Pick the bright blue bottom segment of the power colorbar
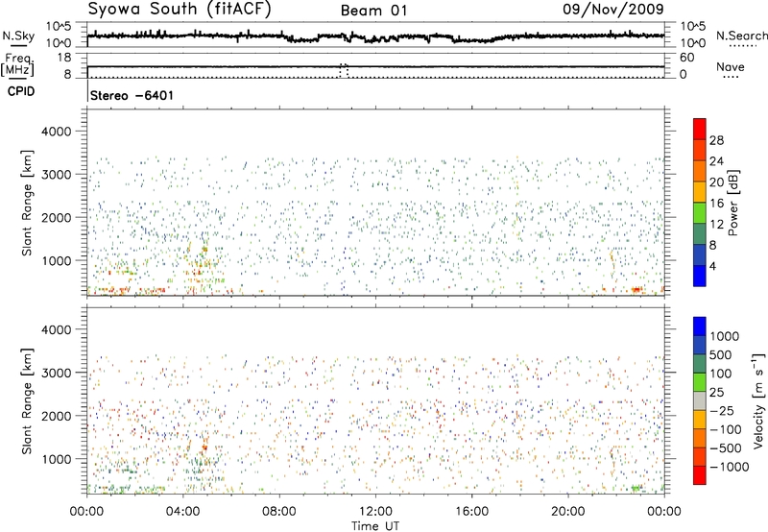 coord(700,277)
